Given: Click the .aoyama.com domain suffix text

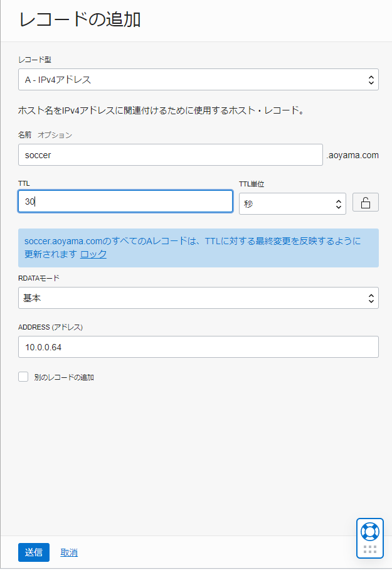Looking at the screenshot, I should coord(352,155).
